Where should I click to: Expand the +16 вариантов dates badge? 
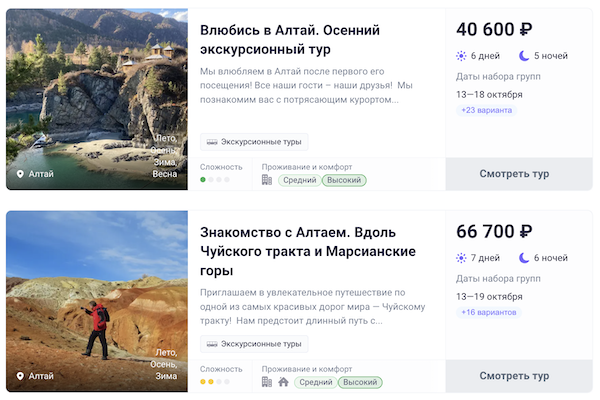click(488, 312)
